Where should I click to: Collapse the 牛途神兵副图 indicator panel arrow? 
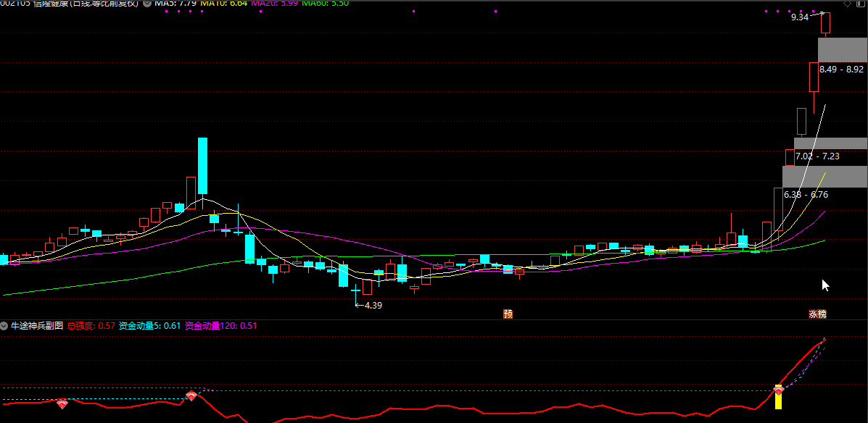pyautogui.click(x=4, y=326)
